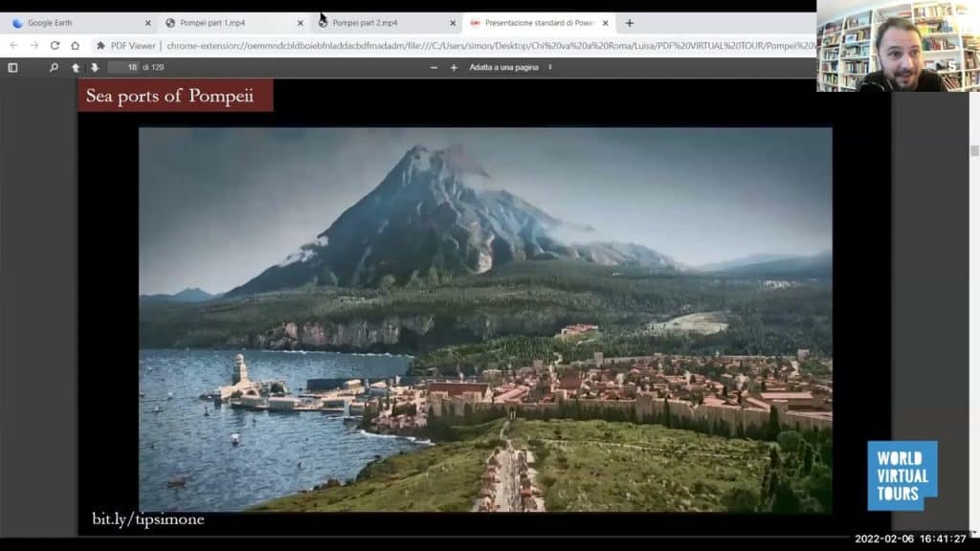This screenshot has width=980, height=551.
Task: Open the PDF find search tool
Action: pyautogui.click(x=54, y=68)
